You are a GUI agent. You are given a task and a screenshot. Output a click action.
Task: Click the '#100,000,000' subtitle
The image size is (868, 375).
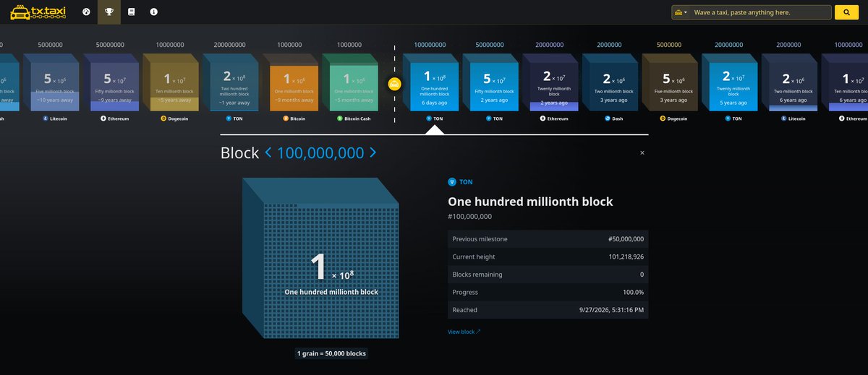tap(470, 216)
